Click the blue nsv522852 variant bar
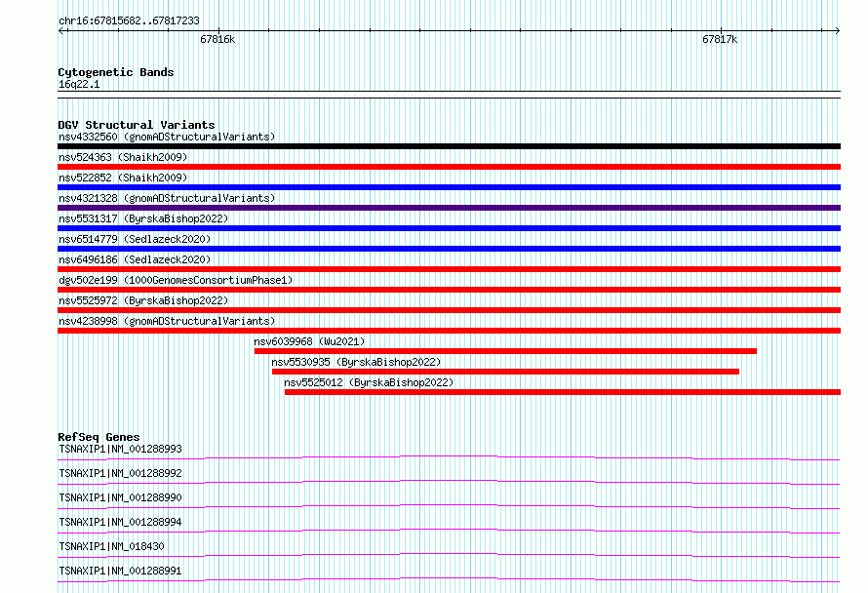Image resolution: width=868 pixels, height=593 pixels. click(449, 187)
